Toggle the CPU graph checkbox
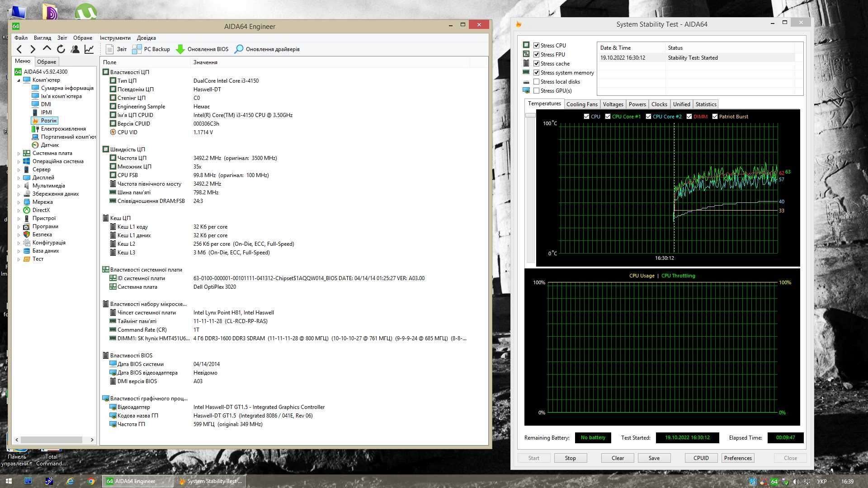The height and width of the screenshot is (488, 868). [x=586, y=117]
